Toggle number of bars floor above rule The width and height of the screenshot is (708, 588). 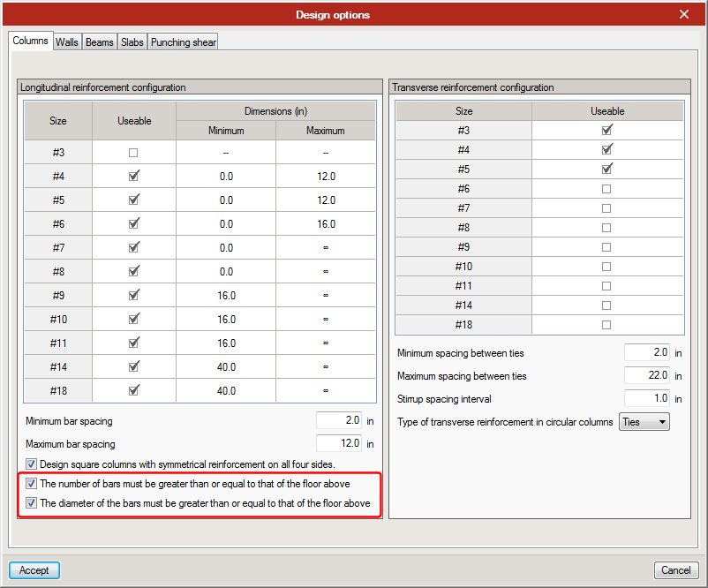click(32, 484)
